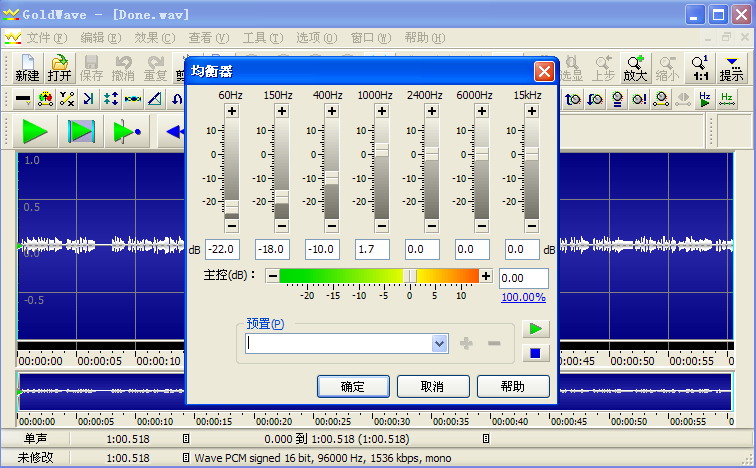
Task: Click the green preview play button in equalizer
Action: coord(535,329)
